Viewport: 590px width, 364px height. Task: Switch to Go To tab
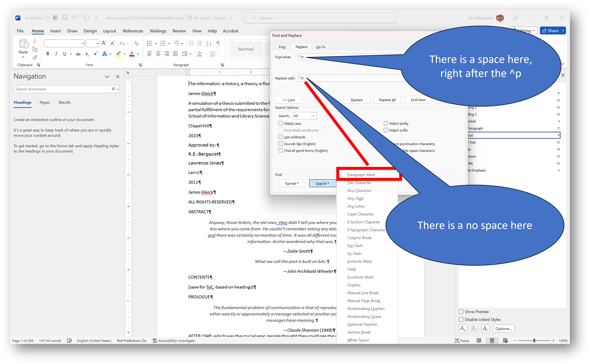tap(321, 47)
